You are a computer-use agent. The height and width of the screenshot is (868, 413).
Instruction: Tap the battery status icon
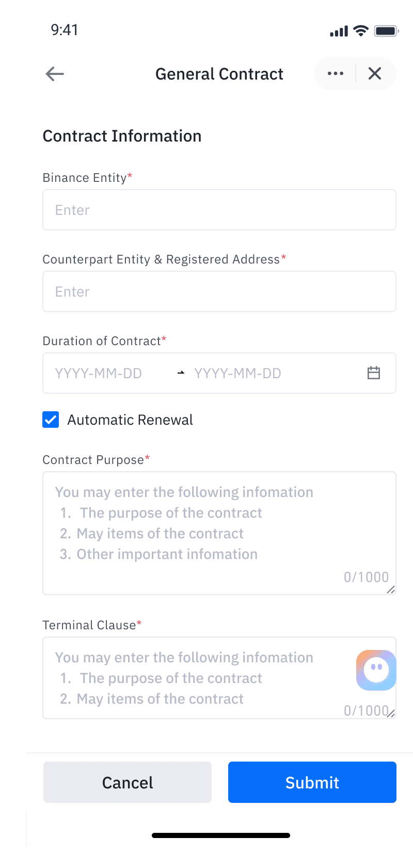point(386,31)
